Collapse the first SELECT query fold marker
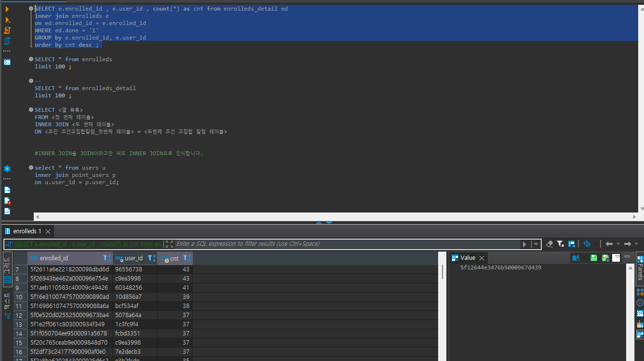Screen dimensions: 644x361 [31, 9]
